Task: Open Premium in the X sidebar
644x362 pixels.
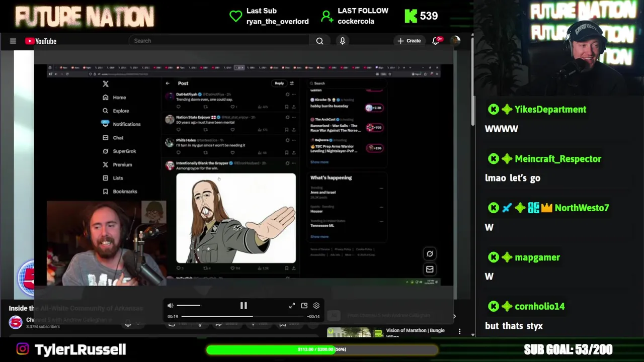Action: (x=117, y=164)
